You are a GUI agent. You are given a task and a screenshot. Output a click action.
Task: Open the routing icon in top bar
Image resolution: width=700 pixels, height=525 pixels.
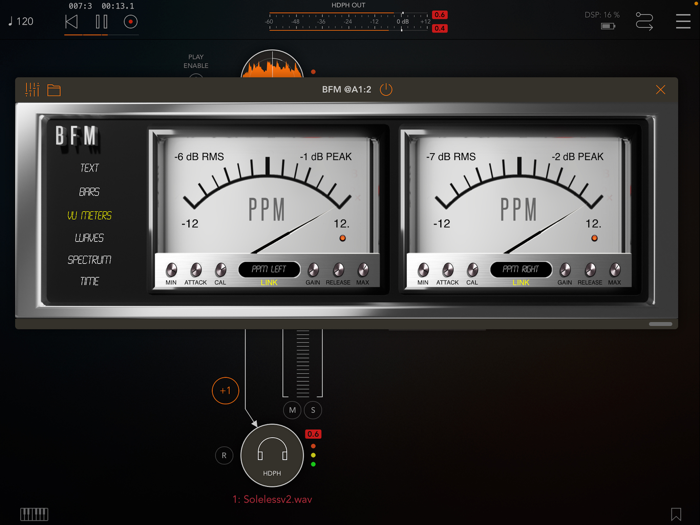644,21
